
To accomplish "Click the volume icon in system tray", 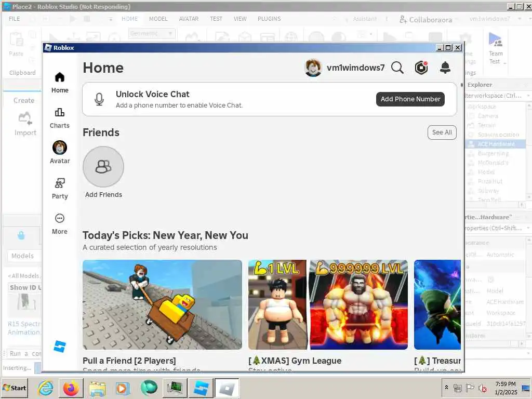I will point(483,388).
